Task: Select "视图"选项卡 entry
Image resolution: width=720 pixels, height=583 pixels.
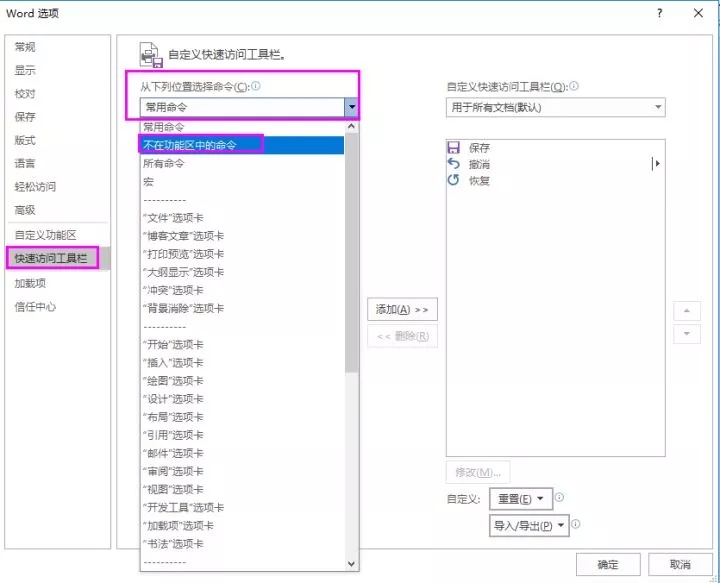Action: point(242,489)
